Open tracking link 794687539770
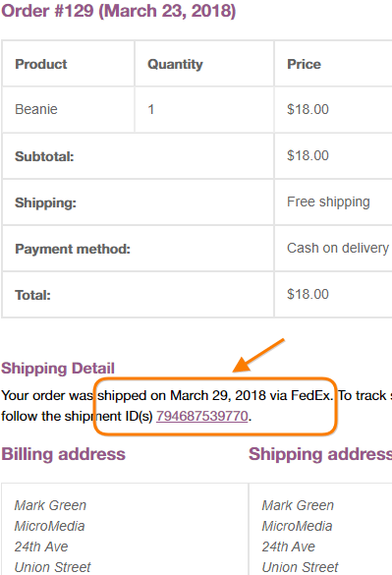The image size is (392, 575). coord(202,416)
